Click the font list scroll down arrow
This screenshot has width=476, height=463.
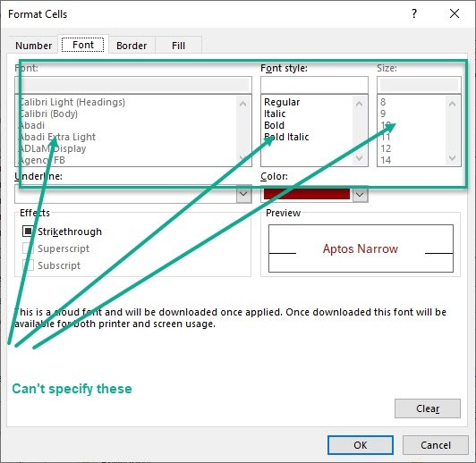click(x=242, y=157)
